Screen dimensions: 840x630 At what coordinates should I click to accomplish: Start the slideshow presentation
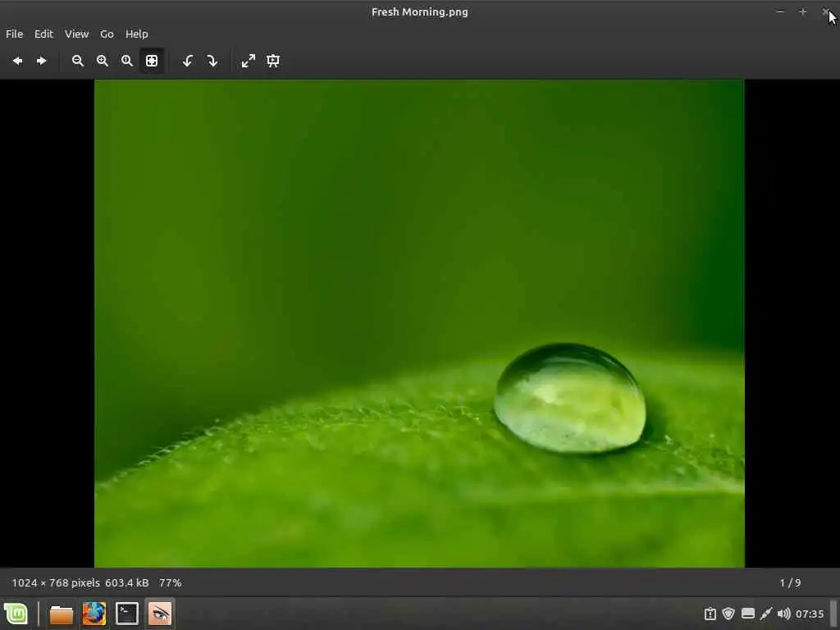point(273,61)
